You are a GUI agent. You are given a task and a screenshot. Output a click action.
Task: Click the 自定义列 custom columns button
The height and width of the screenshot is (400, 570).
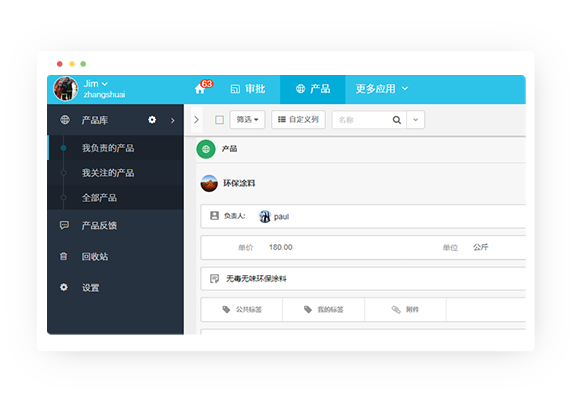pos(298,120)
